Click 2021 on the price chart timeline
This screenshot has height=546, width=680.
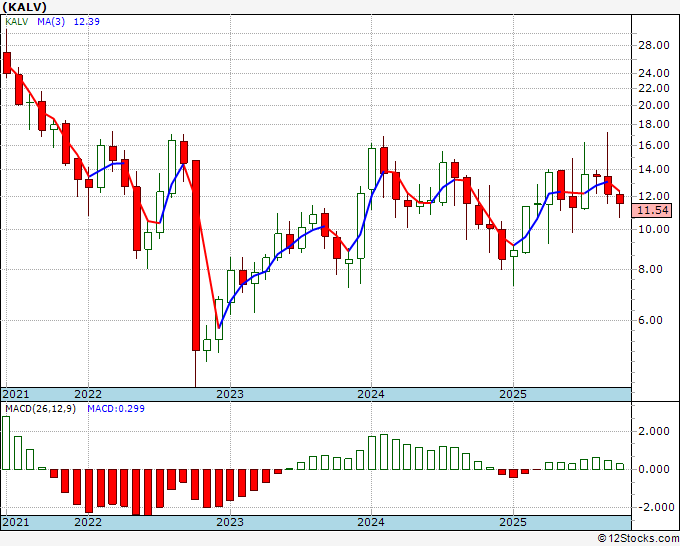click(16, 394)
